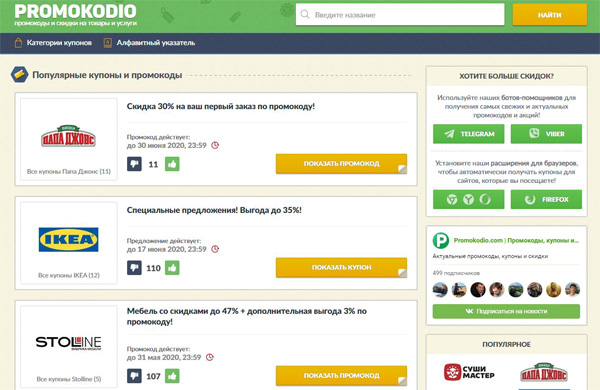This screenshot has width=600, height=390.
Task: Focus the search field "Введите название"
Action: point(400,15)
